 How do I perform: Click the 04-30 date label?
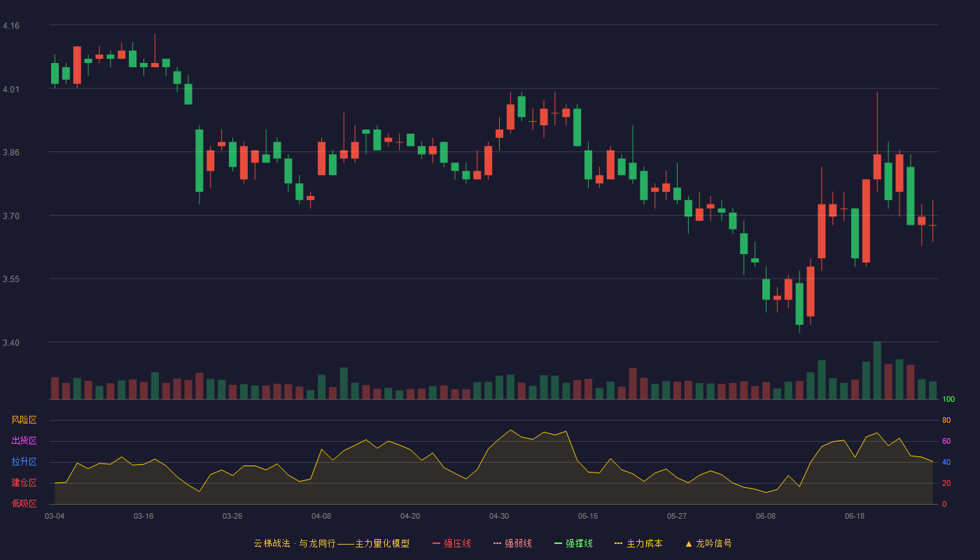coord(499,516)
